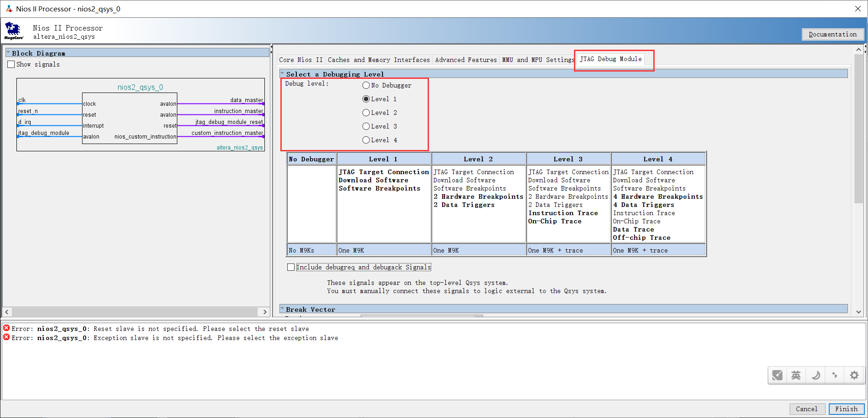Click the custom_instruction_master signal label

227,133
